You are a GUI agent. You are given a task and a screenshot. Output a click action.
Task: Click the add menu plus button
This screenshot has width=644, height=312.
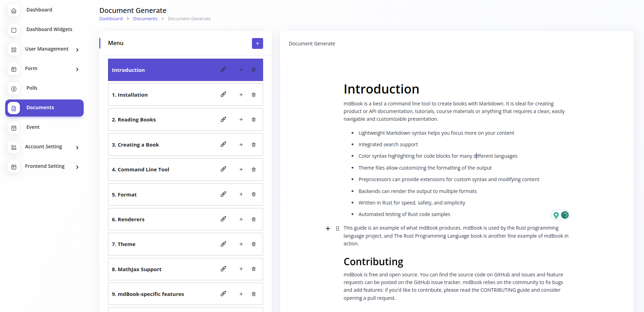(x=258, y=43)
